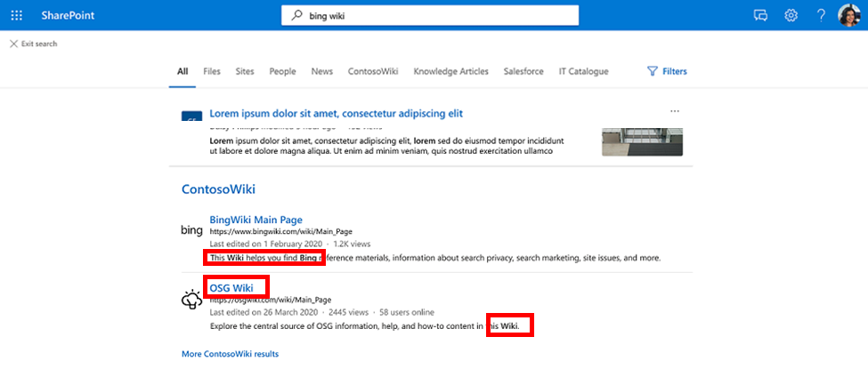Switch to the ContosoWiki tab

pyautogui.click(x=373, y=71)
